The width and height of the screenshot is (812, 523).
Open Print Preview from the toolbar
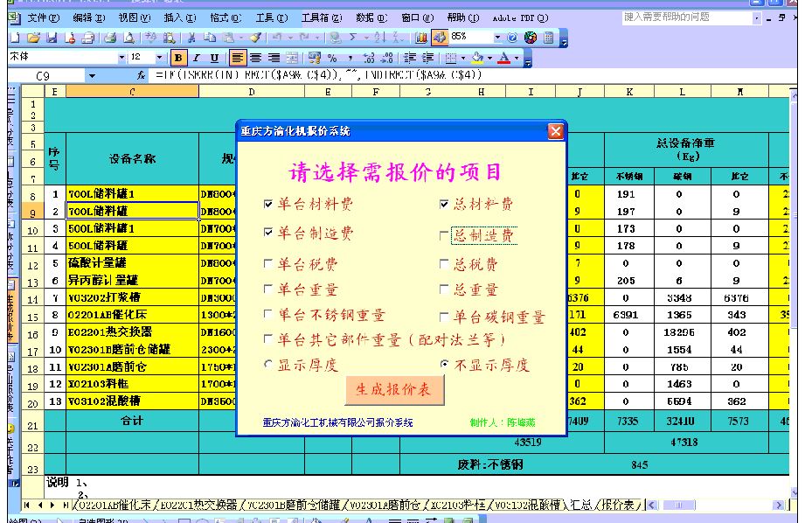tap(129, 38)
